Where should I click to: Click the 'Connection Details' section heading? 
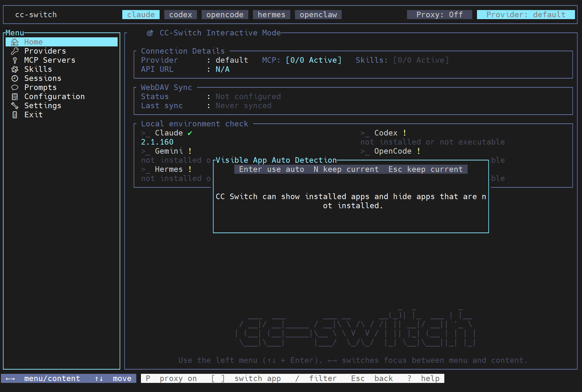[x=183, y=51]
